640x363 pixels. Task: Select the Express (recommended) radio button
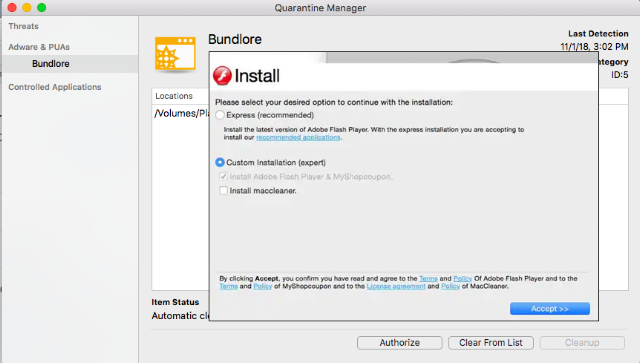[220, 115]
